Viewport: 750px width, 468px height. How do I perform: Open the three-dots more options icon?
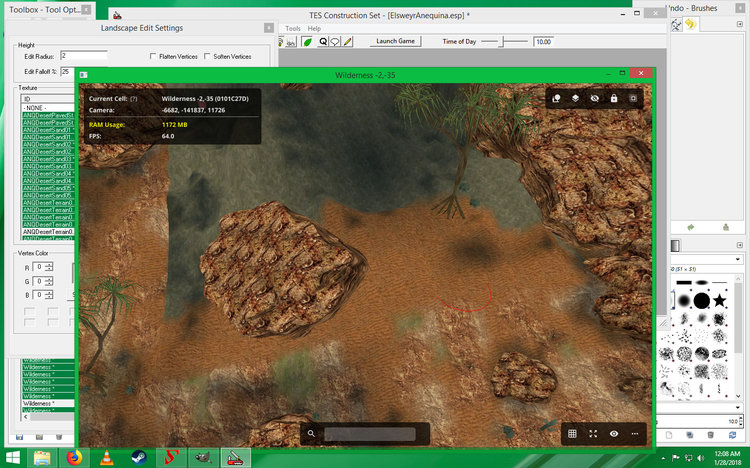pos(635,434)
